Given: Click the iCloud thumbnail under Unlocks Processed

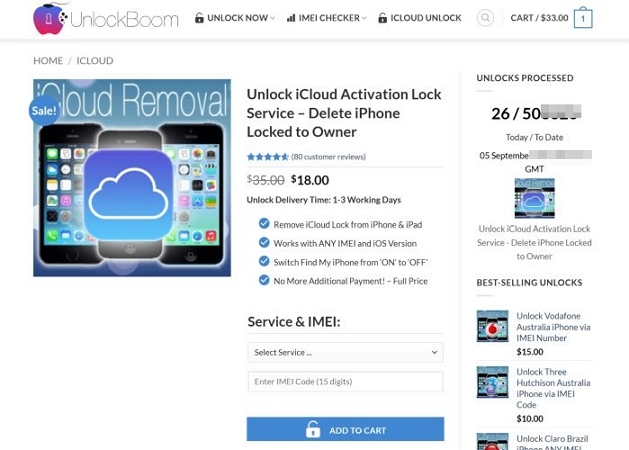Looking at the screenshot, I should tap(534, 198).
